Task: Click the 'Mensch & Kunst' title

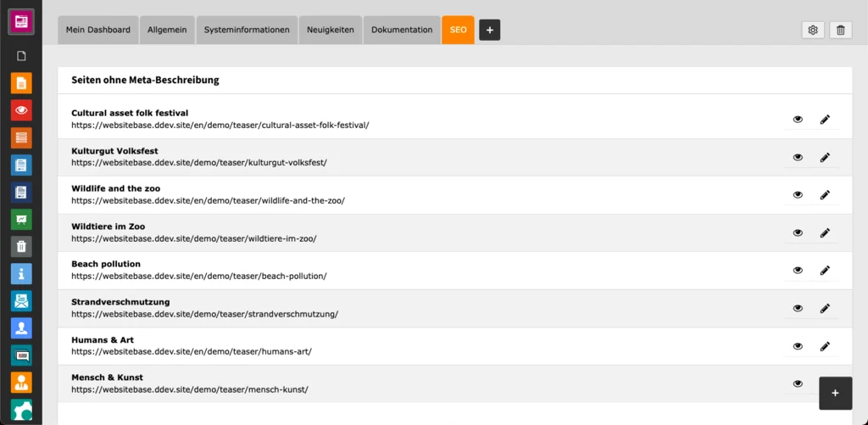Action: pyautogui.click(x=108, y=377)
